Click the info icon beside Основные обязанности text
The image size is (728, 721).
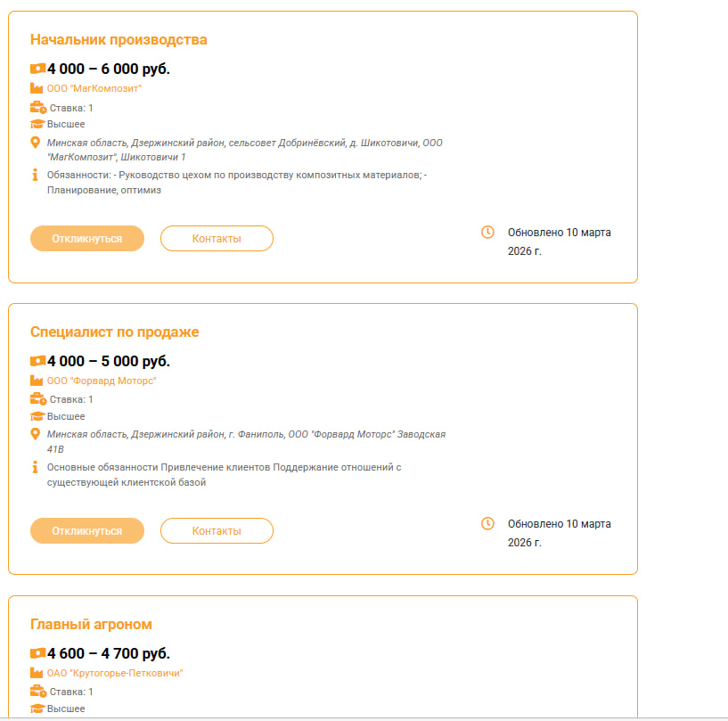[36, 466]
